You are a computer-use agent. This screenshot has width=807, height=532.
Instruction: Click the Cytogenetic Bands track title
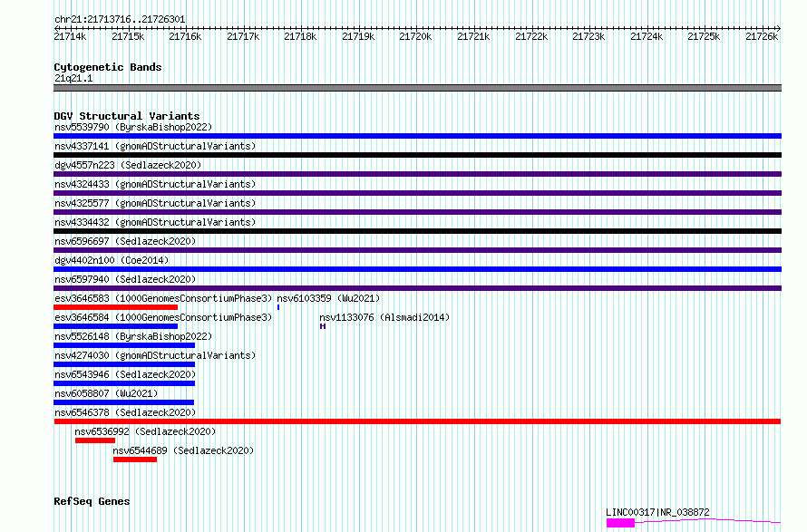(x=108, y=67)
